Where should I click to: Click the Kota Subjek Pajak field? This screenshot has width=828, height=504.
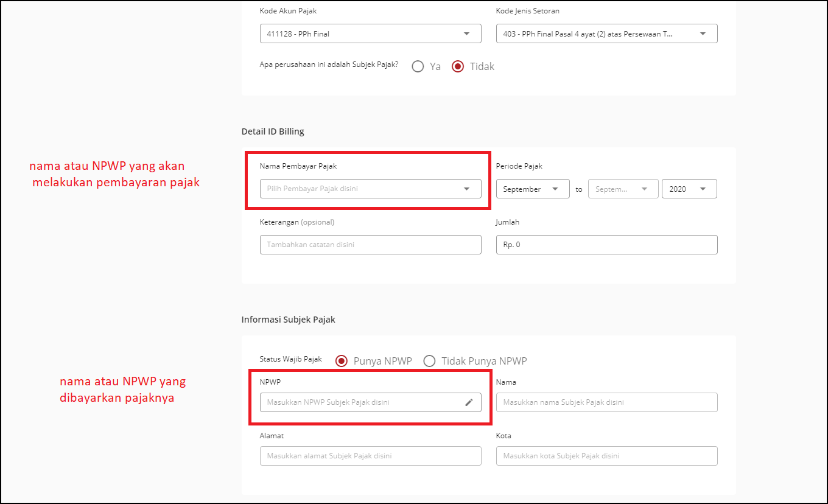[x=606, y=456]
